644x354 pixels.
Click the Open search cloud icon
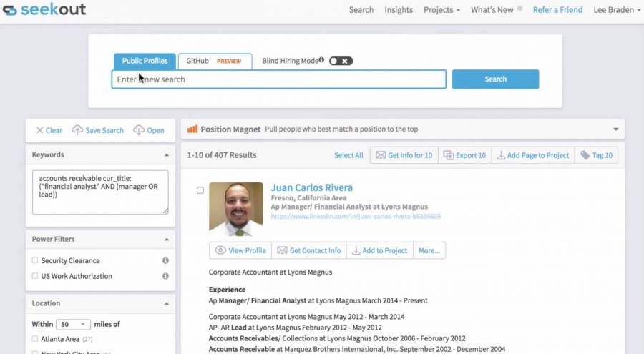click(139, 130)
